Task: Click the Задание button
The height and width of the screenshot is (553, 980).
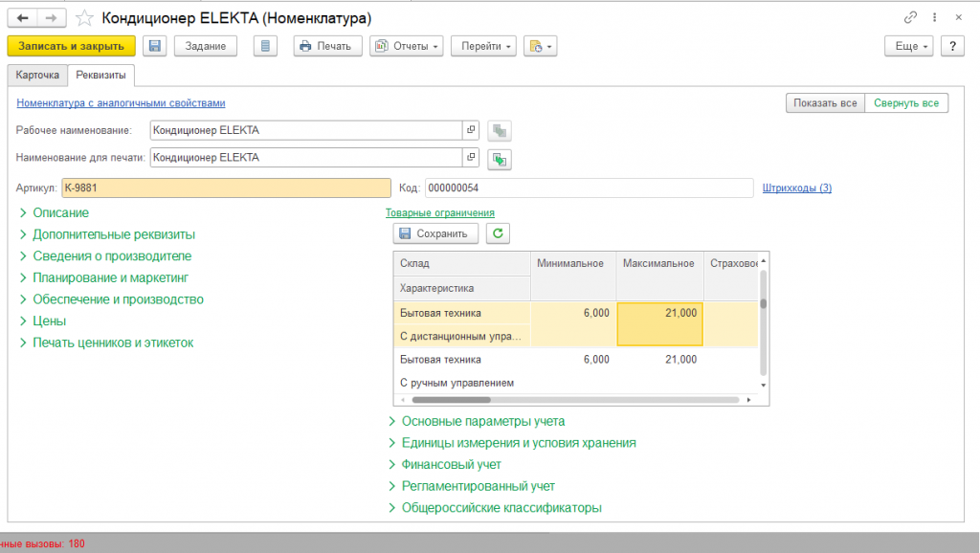Action: tap(206, 46)
